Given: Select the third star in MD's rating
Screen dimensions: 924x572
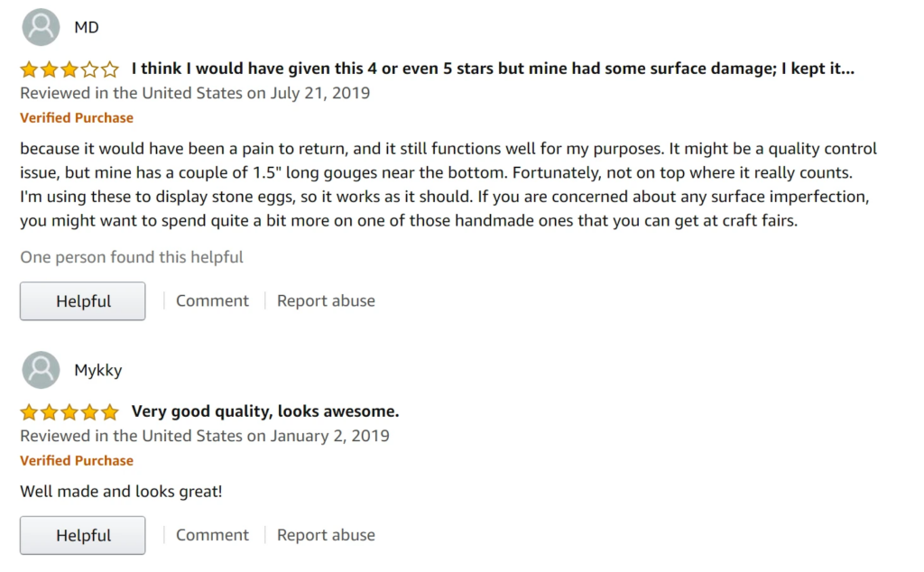Looking at the screenshot, I should (69, 68).
